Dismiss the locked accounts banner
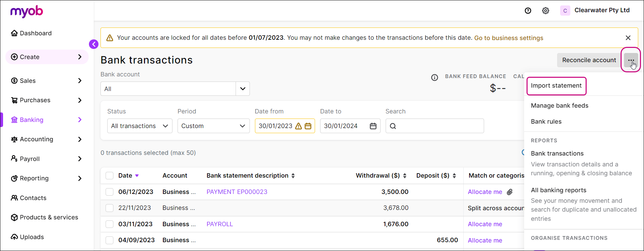Image resolution: width=644 pixels, height=251 pixels. 628,38
